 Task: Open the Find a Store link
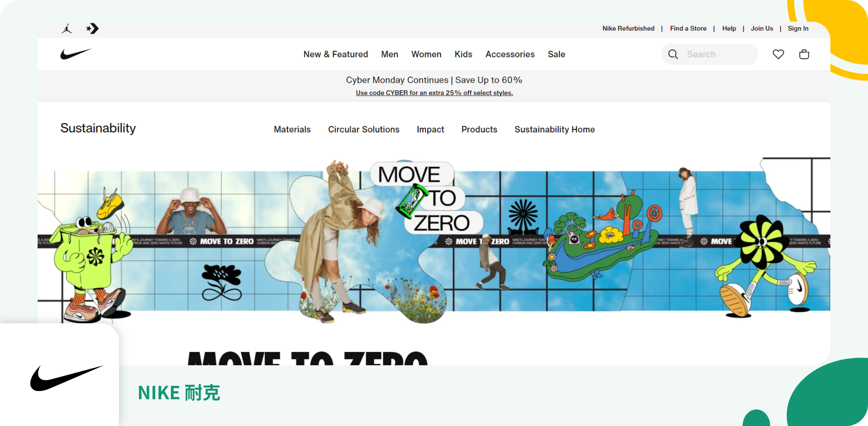(x=688, y=29)
